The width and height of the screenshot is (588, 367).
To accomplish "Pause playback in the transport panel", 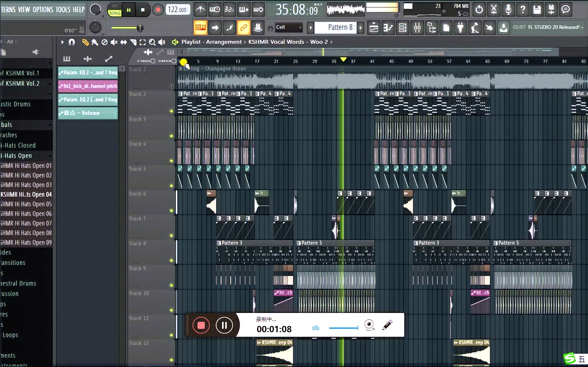I will click(128, 10).
